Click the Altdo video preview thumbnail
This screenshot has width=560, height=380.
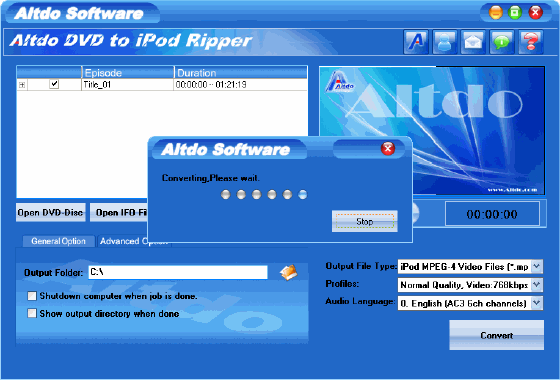432,130
